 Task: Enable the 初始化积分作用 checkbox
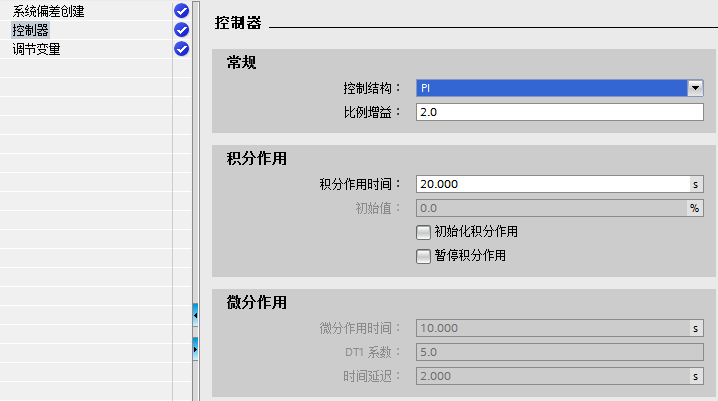click(x=423, y=232)
